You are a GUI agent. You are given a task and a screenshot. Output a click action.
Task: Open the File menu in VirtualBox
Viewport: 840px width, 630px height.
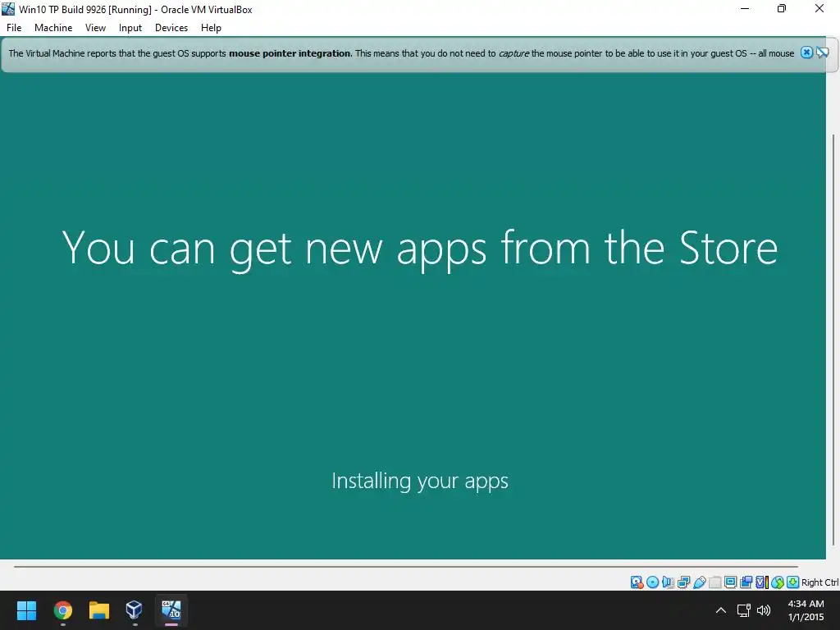(x=14, y=28)
